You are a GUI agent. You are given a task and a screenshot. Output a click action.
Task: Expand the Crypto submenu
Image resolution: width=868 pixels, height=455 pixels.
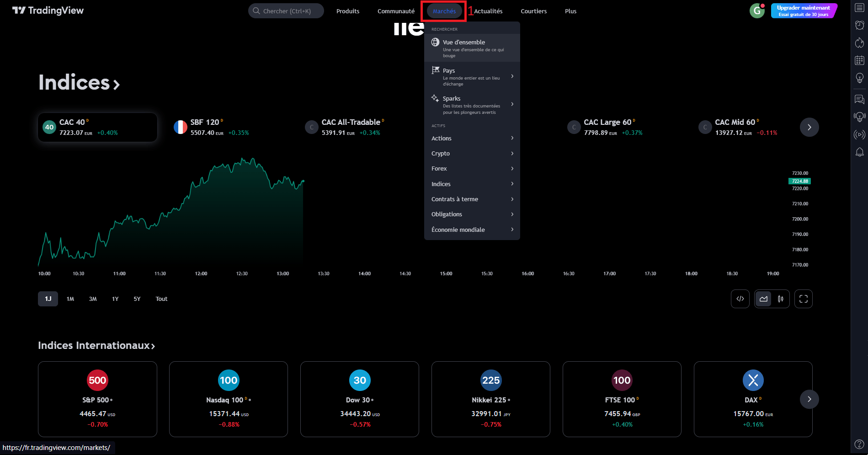pyautogui.click(x=472, y=154)
